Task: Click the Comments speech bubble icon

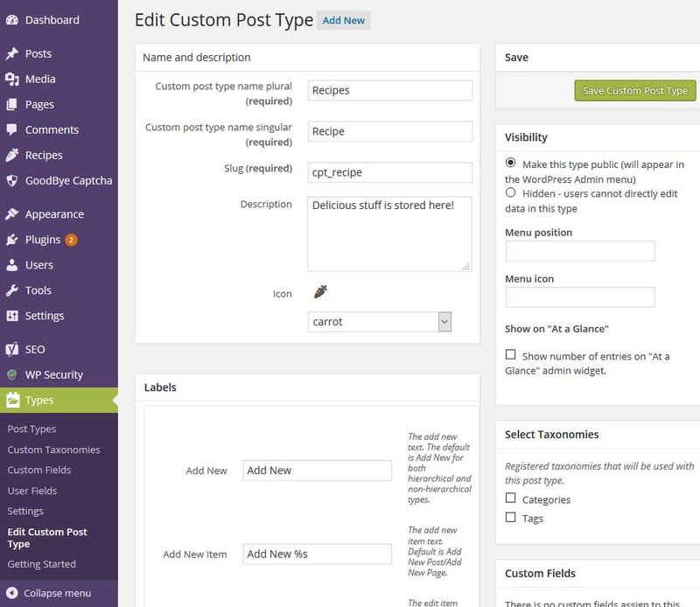Action: (x=12, y=129)
